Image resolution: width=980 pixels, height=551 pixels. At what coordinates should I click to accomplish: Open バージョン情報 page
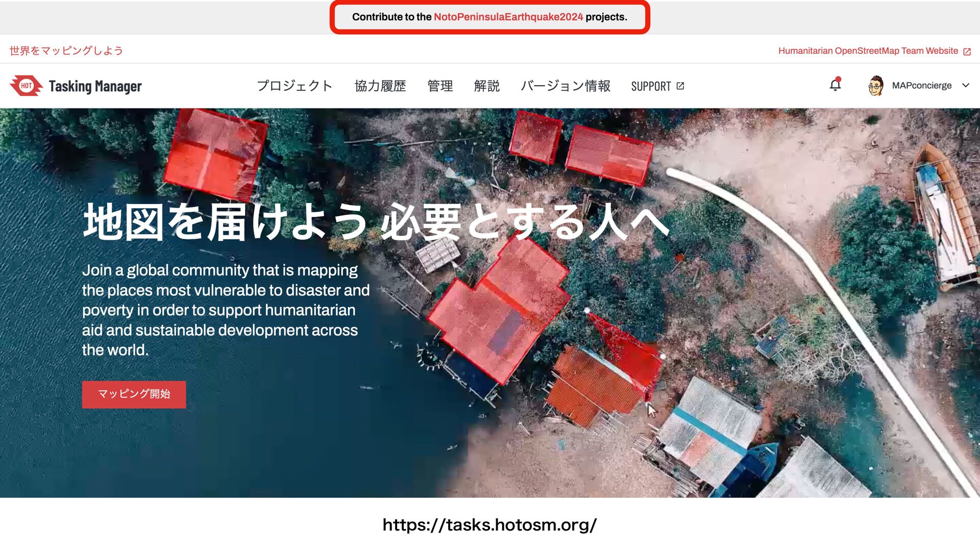coord(566,86)
